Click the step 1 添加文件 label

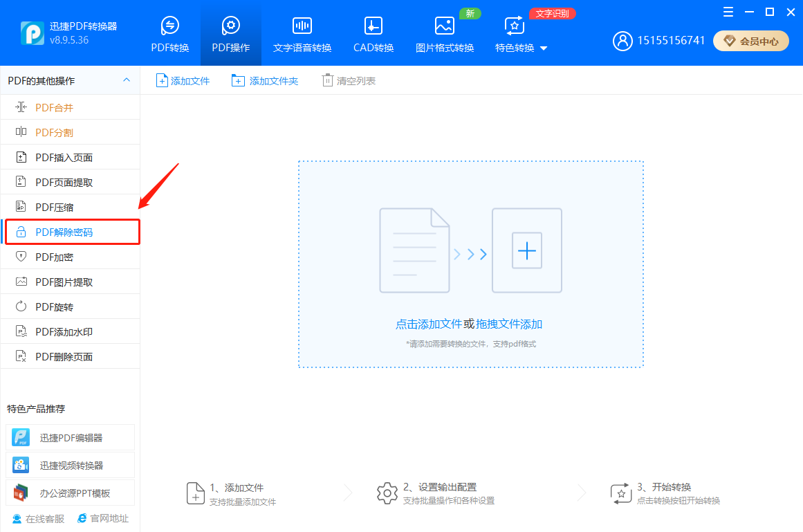tap(237, 488)
